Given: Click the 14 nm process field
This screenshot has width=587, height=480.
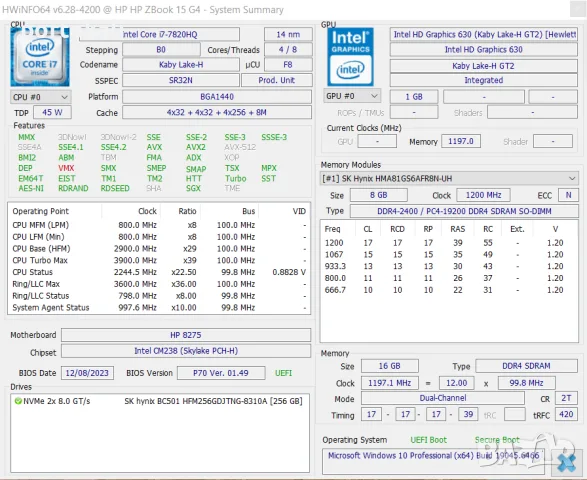Looking at the screenshot, I should (x=288, y=34).
